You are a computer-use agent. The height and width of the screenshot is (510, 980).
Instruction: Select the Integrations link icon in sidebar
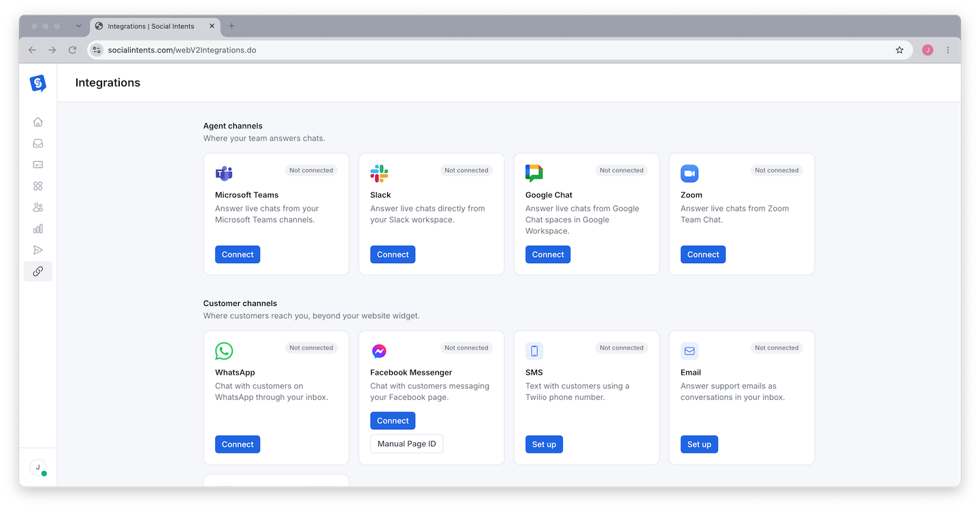pos(38,271)
